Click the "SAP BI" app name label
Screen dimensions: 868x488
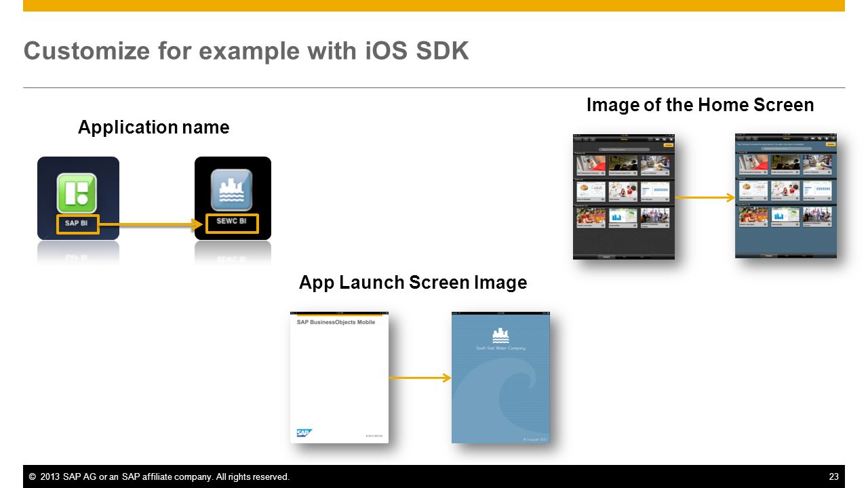[78, 224]
